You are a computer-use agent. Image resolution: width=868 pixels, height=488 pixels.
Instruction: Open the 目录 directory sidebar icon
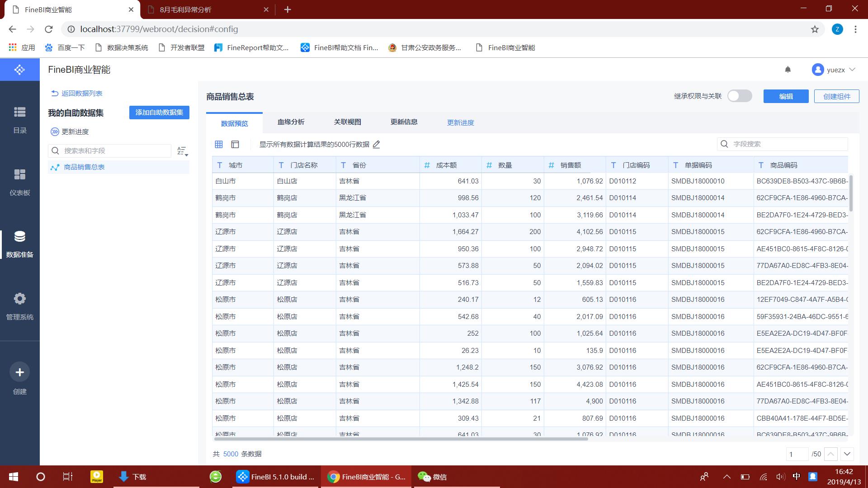pyautogui.click(x=19, y=112)
